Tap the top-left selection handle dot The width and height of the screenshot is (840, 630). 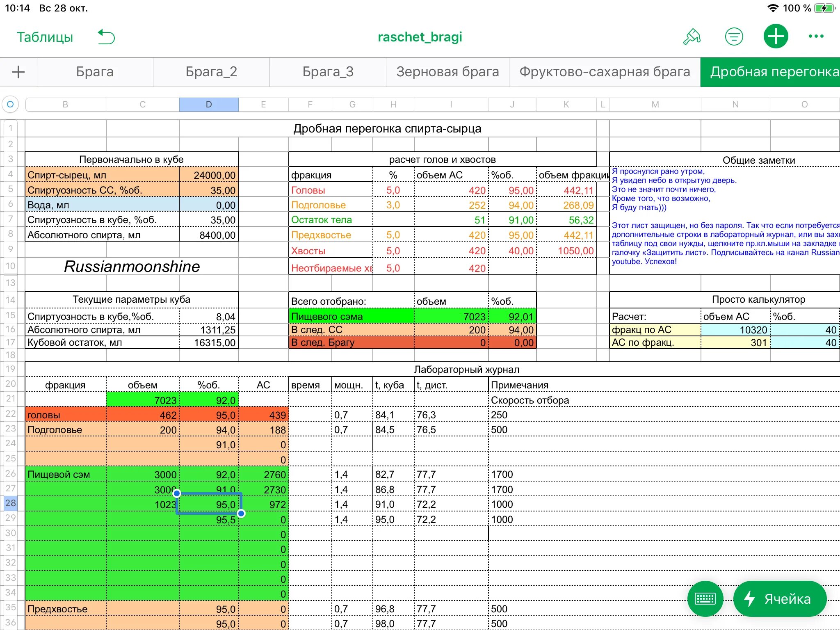point(177,493)
